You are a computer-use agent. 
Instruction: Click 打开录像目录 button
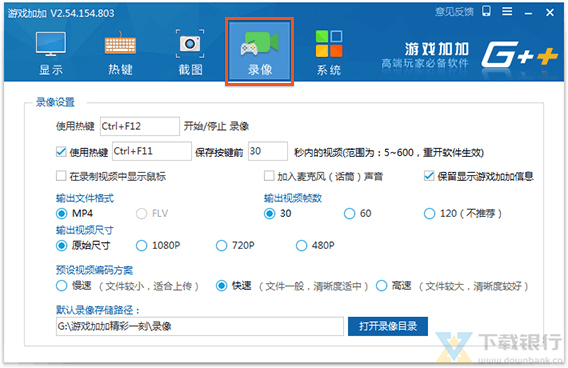[388, 326]
